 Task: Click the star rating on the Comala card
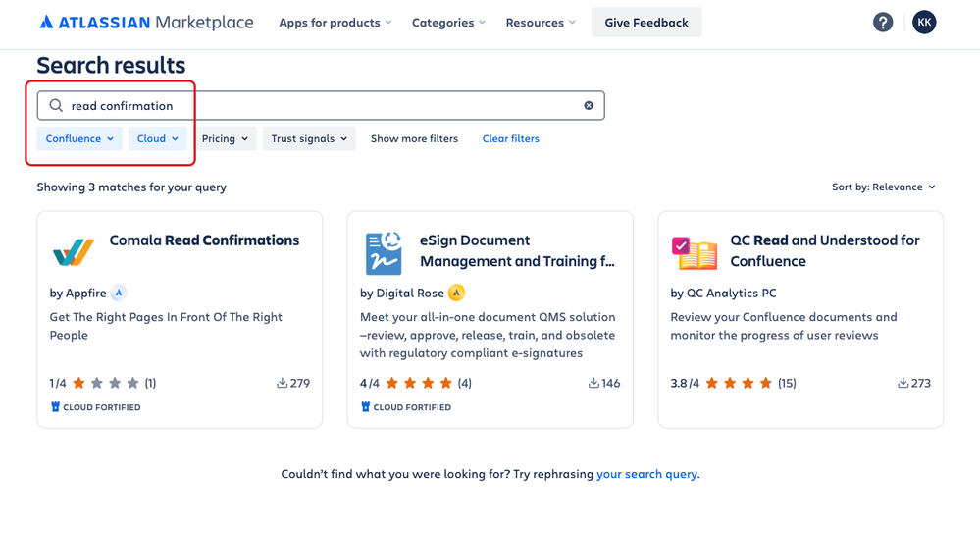(x=106, y=383)
